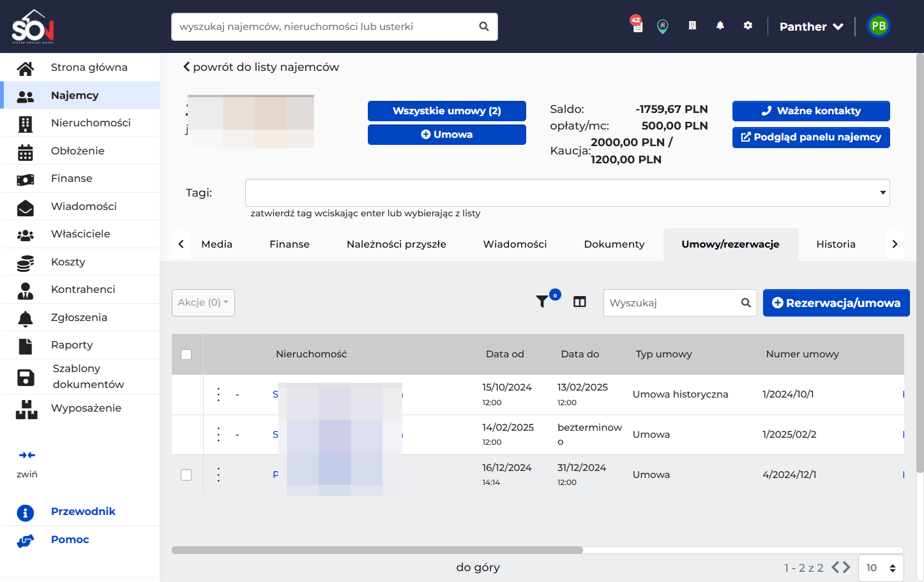The width and height of the screenshot is (924, 582).
Task: Open row menu for contract 1/2024/10/1
Action: click(x=218, y=394)
